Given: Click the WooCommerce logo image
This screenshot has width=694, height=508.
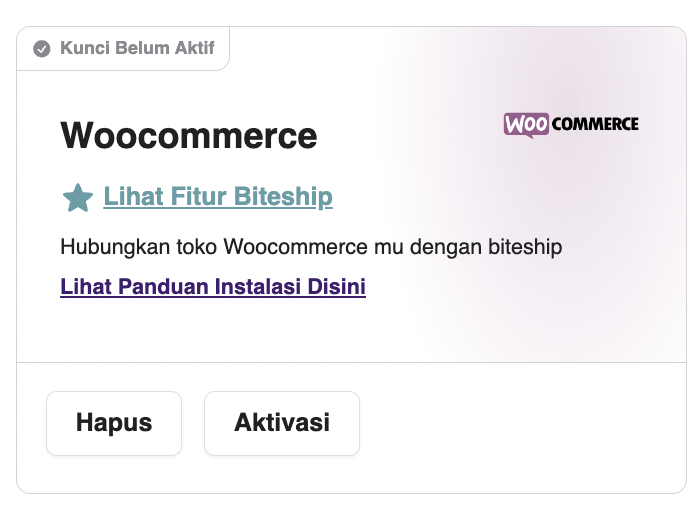Looking at the screenshot, I should [571, 125].
